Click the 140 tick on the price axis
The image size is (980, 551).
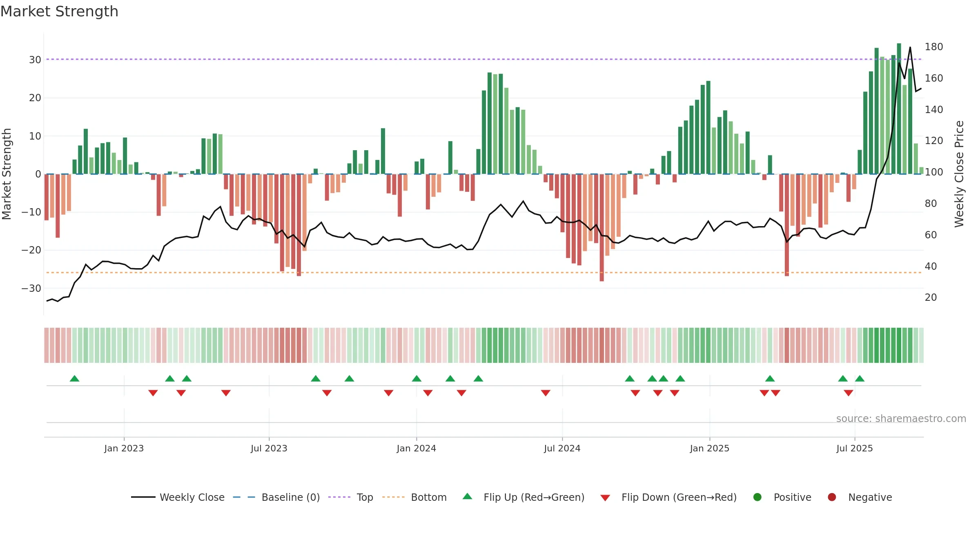click(x=934, y=110)
